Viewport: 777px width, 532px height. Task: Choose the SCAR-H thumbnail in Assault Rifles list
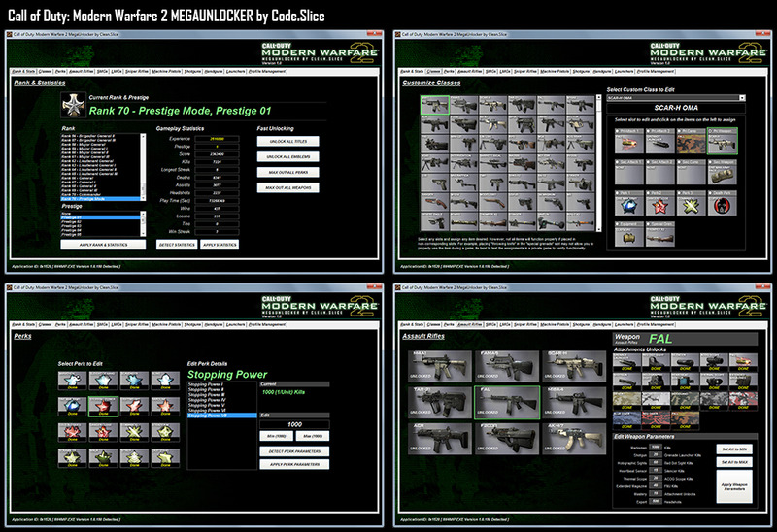point(574,366)
